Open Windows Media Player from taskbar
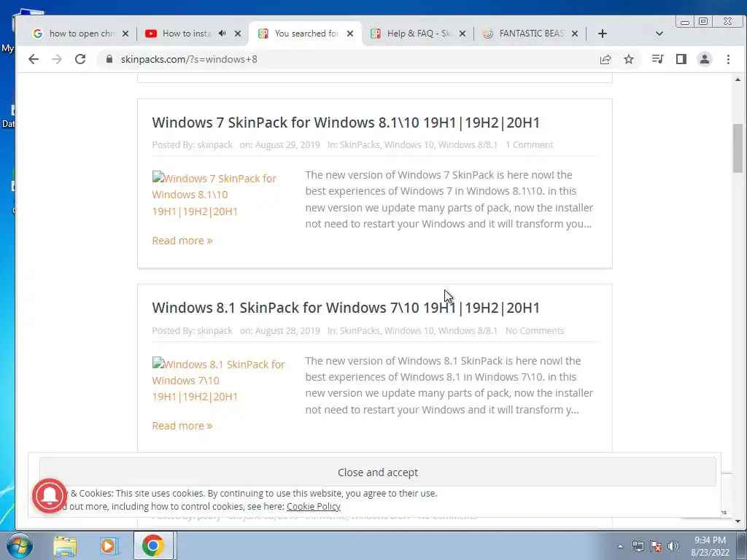 tap(109, 546)
